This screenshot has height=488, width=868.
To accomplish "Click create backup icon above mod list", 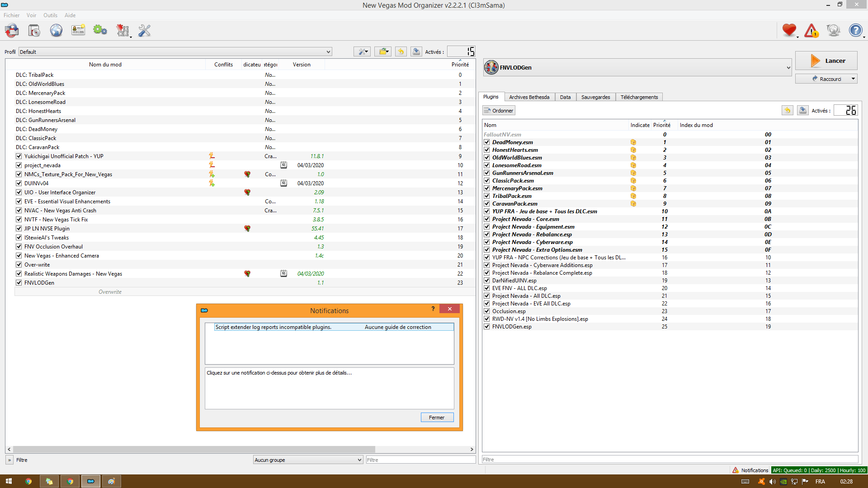I will [x=416, y=52].
